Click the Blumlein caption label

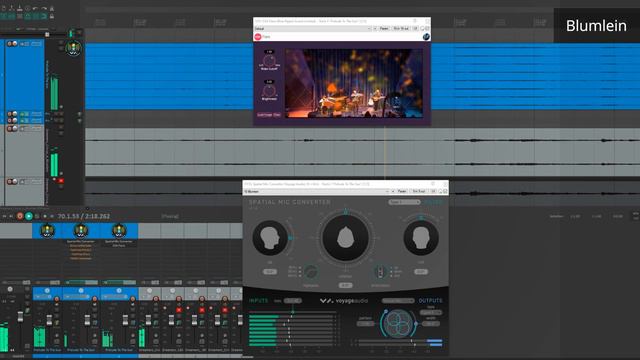point(596,26)
